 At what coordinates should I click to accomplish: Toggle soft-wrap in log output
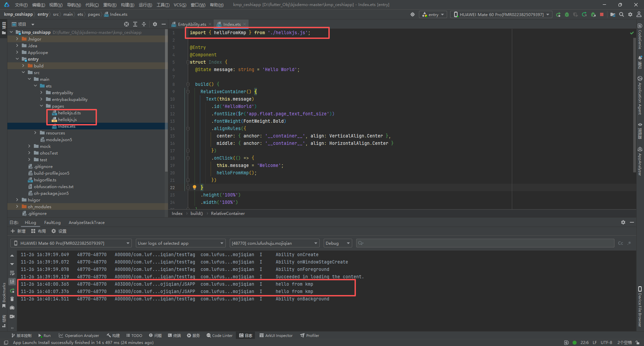tap(12, 273)
